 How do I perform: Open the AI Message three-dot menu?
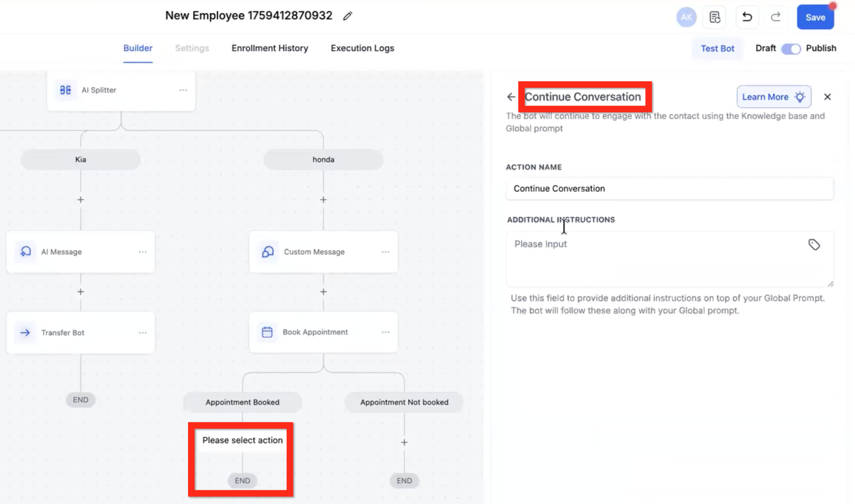(x=142, y=252)
